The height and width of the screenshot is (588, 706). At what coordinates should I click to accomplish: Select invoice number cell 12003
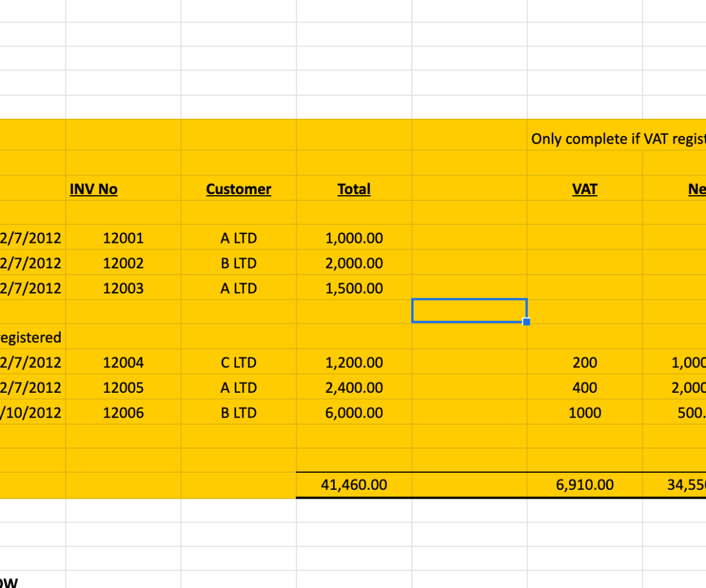123,288
